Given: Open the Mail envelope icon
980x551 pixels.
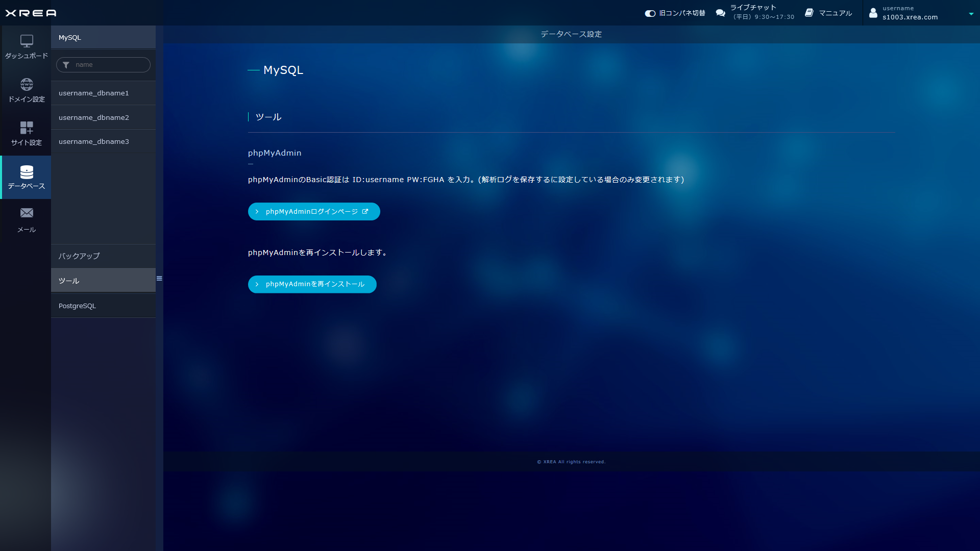Looking at the screenshot, I should (27, 213).
